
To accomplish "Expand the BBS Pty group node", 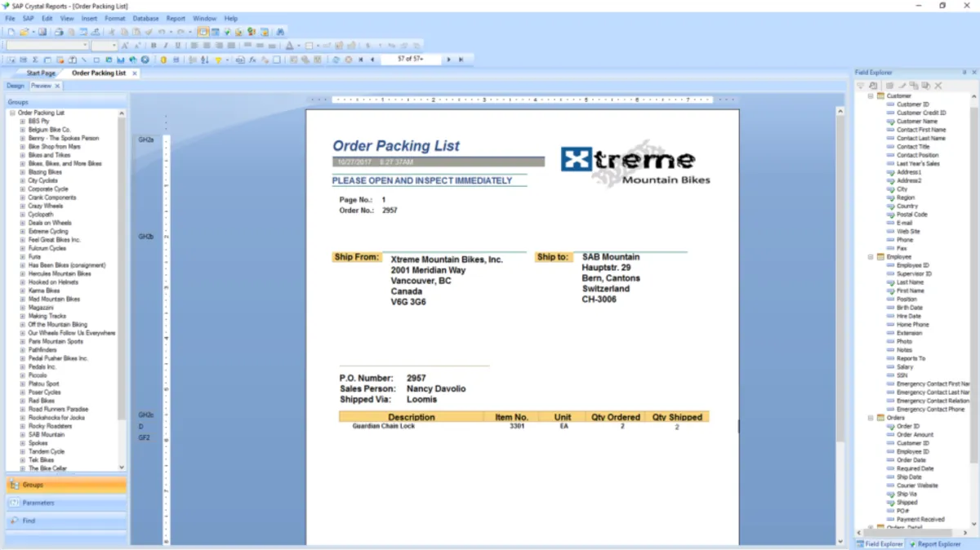I will [23, 121].
